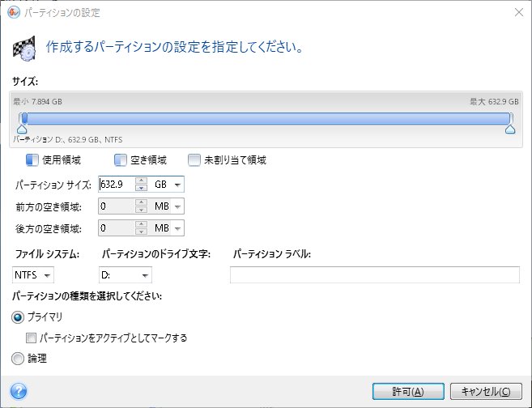Open the 前方の空き領域 unit dropdown (MB)
The width and height of the screenshot is (532, 408).
click(x=177, y=206)
